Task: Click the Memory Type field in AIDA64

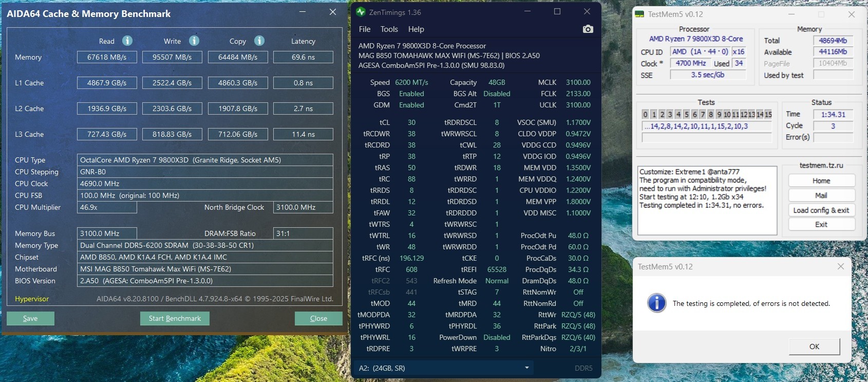Action: tap(205, 245)
